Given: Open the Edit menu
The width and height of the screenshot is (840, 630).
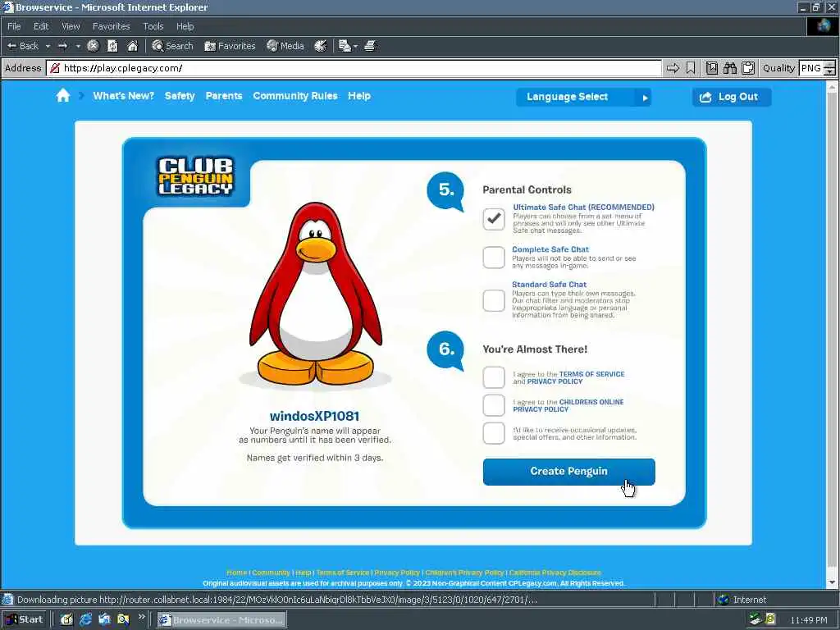Looking at the screenshot, I should click(x=41, y=26).
